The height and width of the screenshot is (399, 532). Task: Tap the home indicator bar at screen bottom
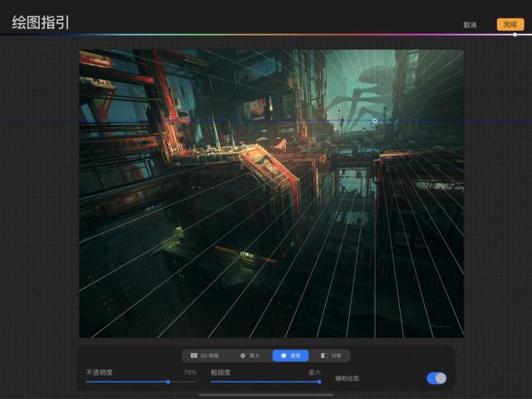tap(266, 395)
